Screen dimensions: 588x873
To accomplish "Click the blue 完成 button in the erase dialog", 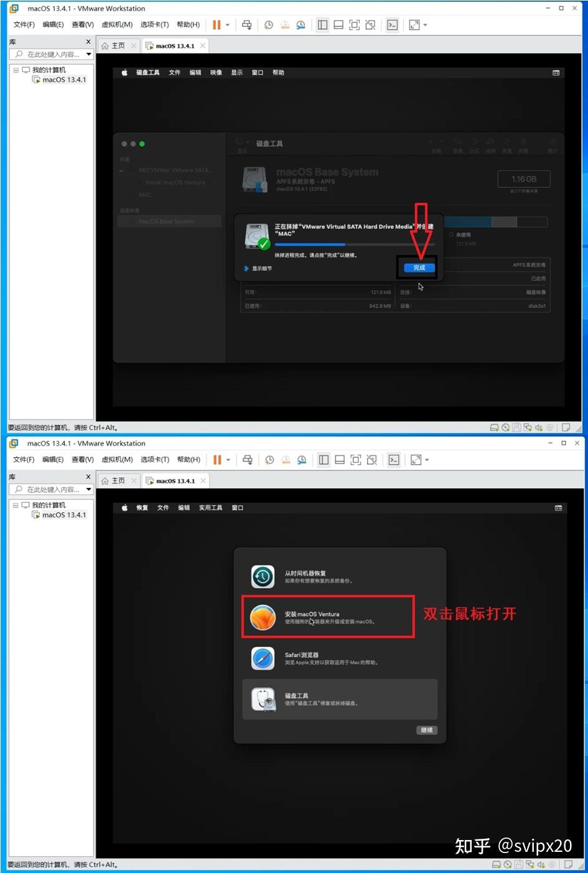I will pos(419,268).
